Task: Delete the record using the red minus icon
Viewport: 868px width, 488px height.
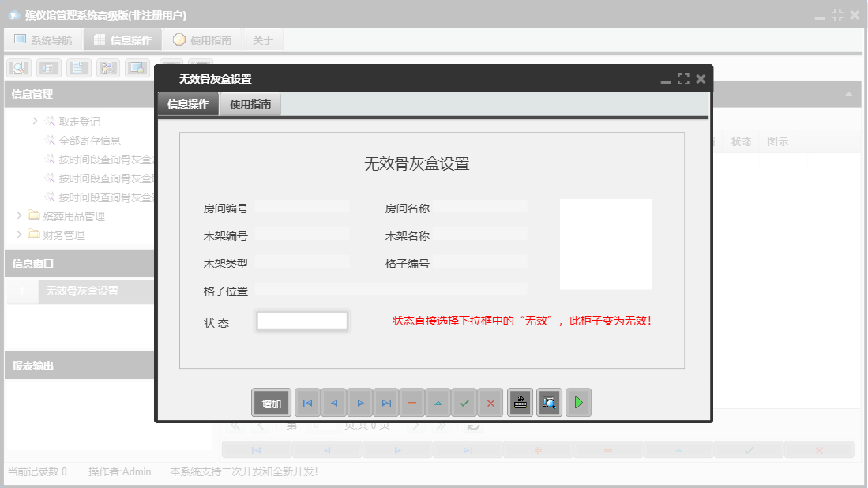Action: pyautogui.click(x=411, y=402)
